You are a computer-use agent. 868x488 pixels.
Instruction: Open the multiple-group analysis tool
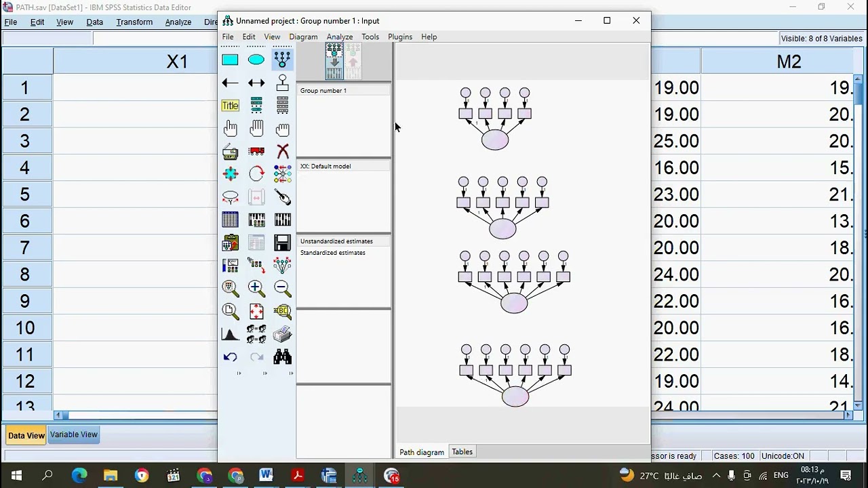point(256,334)
